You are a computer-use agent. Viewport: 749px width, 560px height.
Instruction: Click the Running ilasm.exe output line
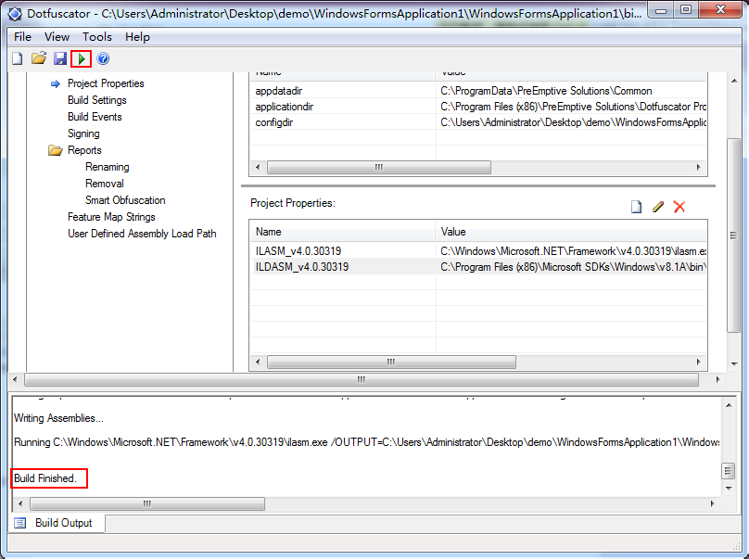point(366,442)
